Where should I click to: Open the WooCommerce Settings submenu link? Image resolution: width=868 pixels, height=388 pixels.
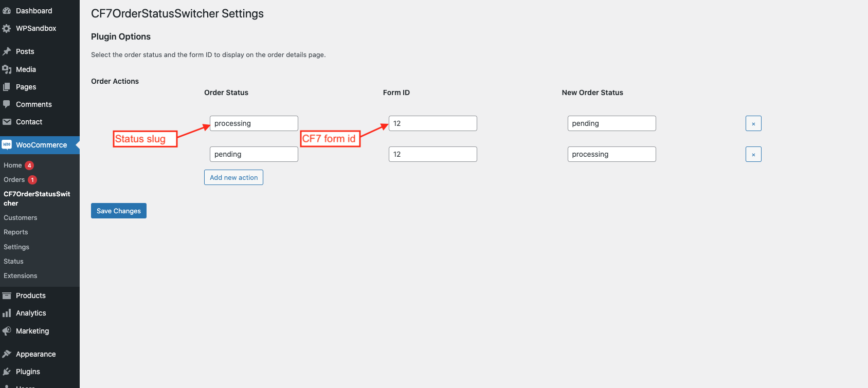[x=16, y=247]
